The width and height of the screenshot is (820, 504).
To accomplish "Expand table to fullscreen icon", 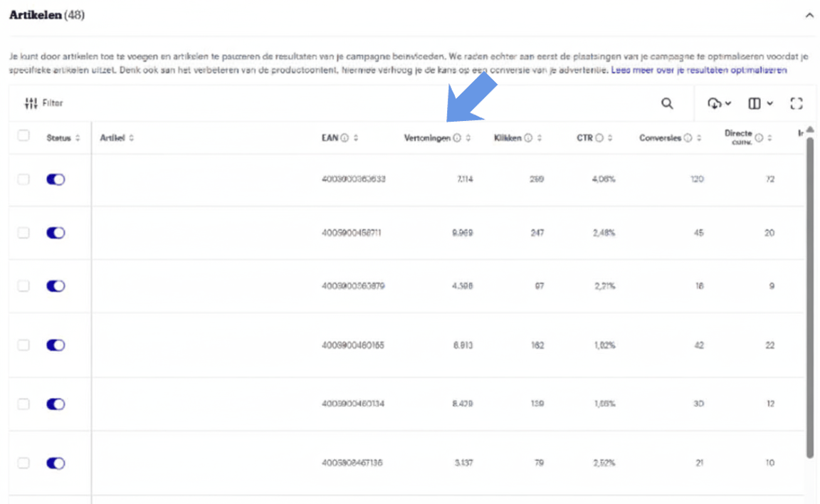I will tap(796, 103).
